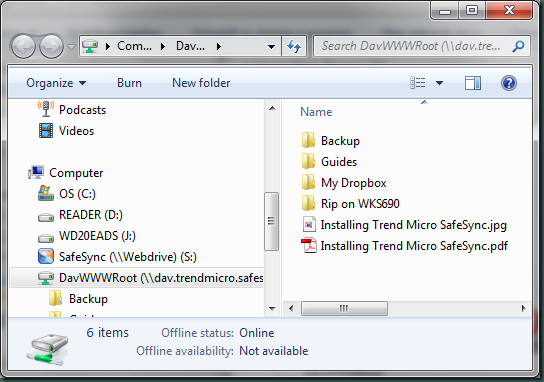Click the WD20EADS (J:) drive icon
The image size is (544, 382).
pyautogui.click(x=46, y=238)
